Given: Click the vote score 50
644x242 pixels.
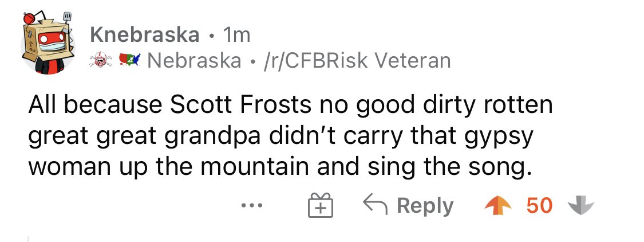Looking at the screenshot, I should tap(540, 205).
